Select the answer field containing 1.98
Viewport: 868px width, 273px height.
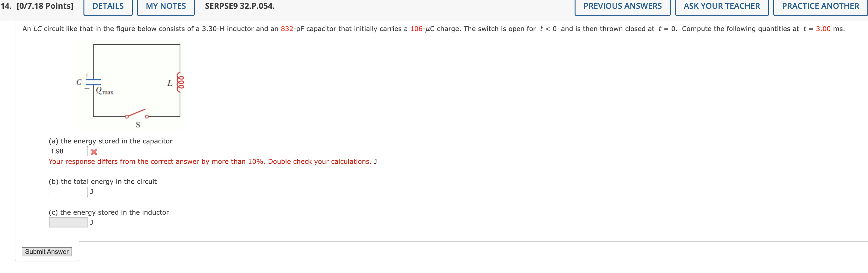[x=68, y=151]
